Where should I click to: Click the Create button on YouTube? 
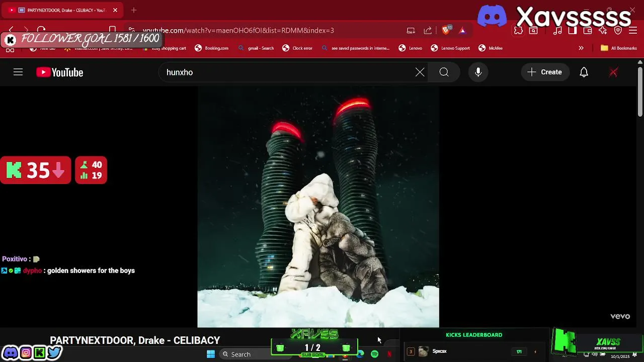(x=545, y=72)
